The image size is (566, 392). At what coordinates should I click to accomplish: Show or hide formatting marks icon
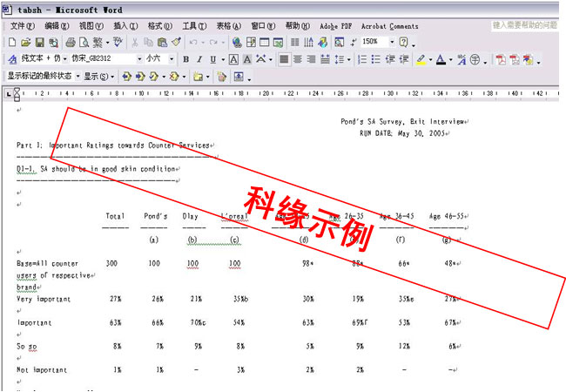click(353, 42)
